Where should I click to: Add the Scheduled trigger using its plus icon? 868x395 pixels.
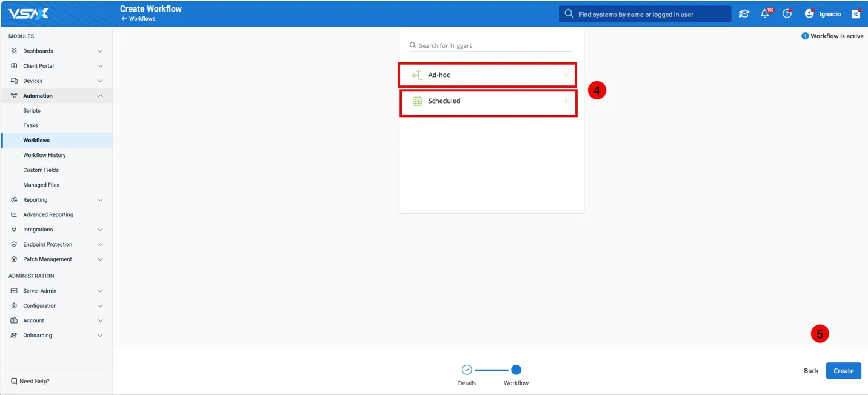tap(566, 101)
